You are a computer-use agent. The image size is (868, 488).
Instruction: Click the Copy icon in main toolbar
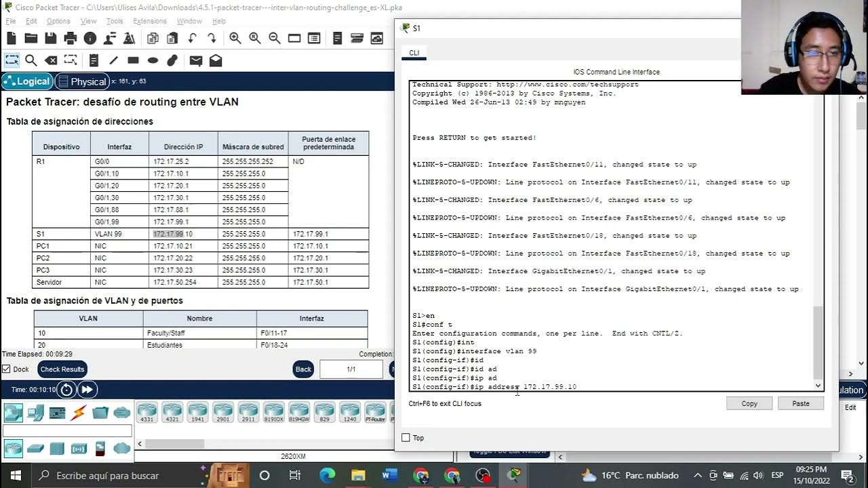(153, 39)
